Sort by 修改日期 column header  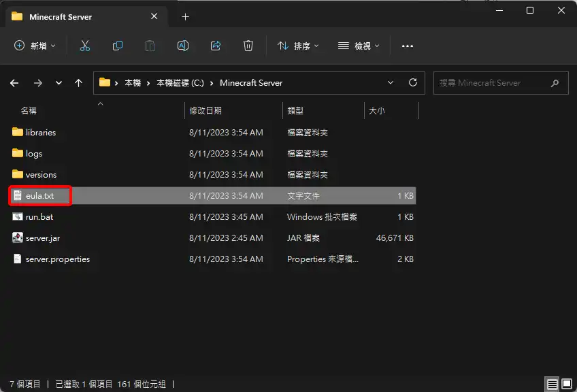click(x=205, y=110)
